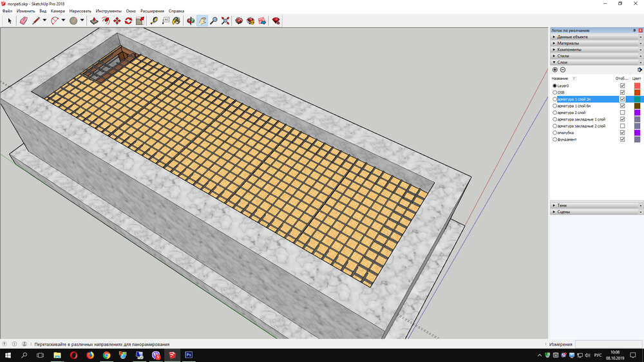Show the арматура 2 слой layer
Screen dimensions: 644x362
pos(622,113)
